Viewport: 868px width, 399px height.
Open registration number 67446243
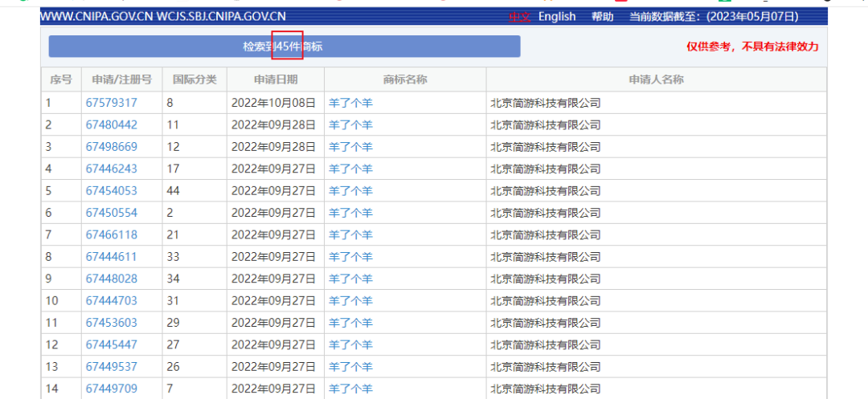[111, 169]
